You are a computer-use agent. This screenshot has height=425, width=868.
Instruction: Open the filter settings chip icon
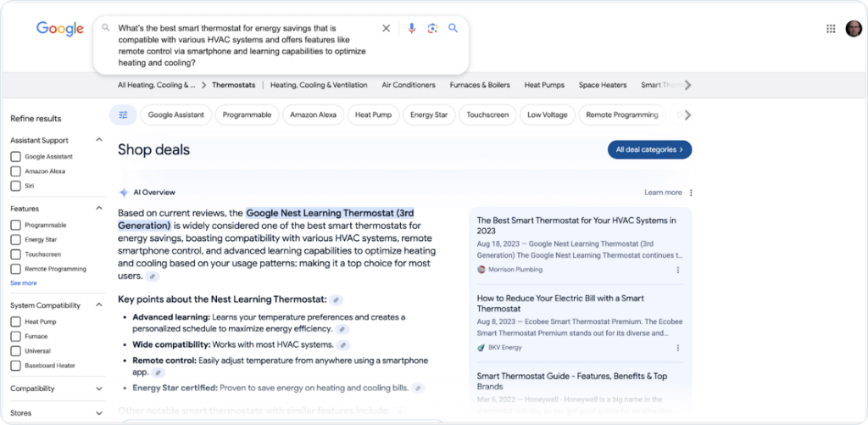coord(123,115)
